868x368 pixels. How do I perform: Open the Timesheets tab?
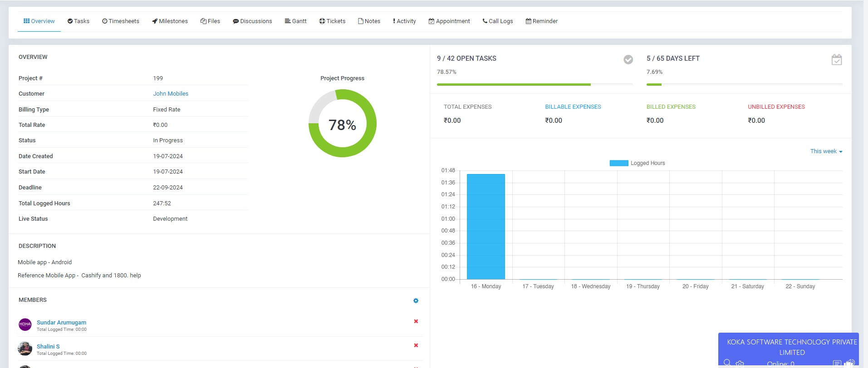pyautogui.click(x=121, y=21)
